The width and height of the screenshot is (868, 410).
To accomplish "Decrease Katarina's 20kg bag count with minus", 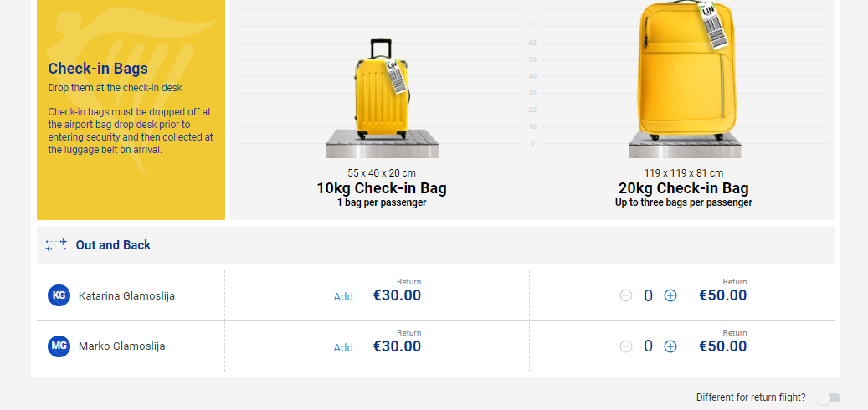I will pyautogui.click(x=626, y=295).
